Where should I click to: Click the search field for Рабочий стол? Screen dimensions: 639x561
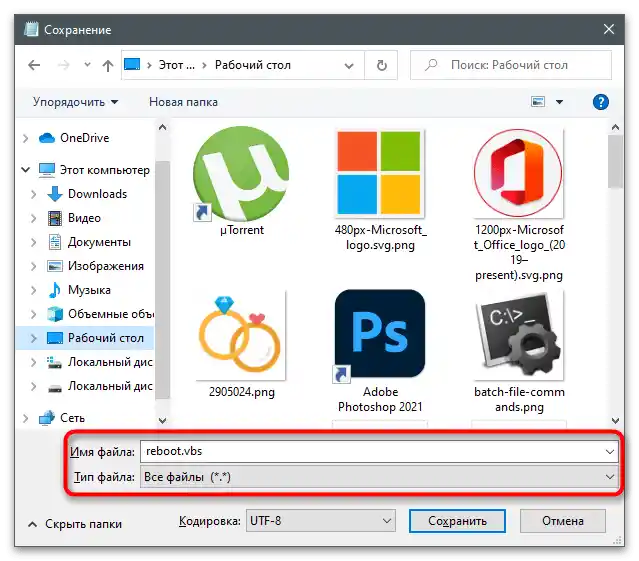click(511, 65)
